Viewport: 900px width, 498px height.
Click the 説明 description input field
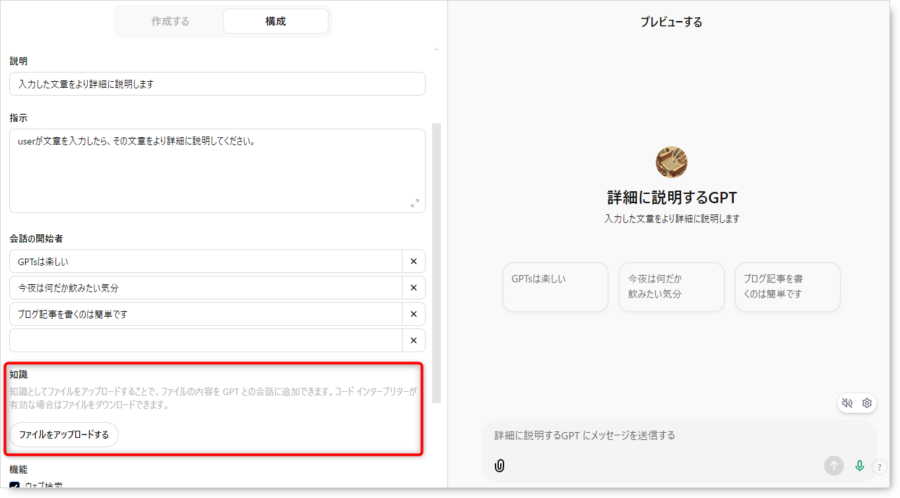click(x=217, y=85)
